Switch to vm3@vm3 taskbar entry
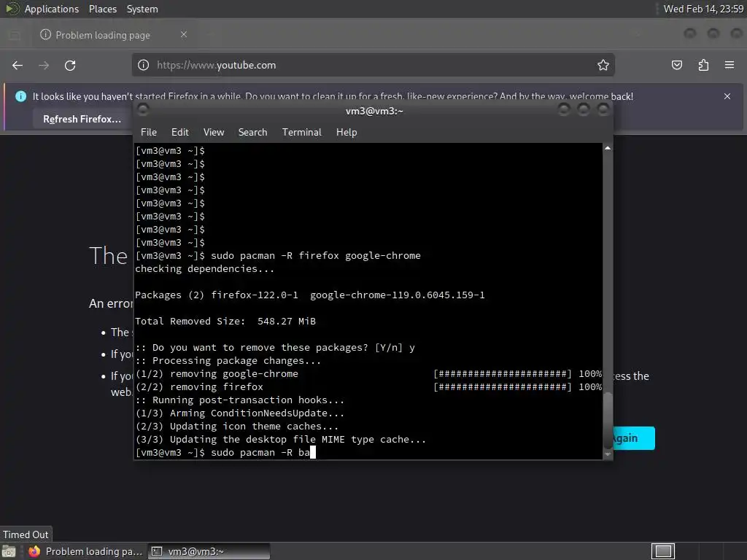The height and width of the screenshot is (560, 747). tap(209, 551)
